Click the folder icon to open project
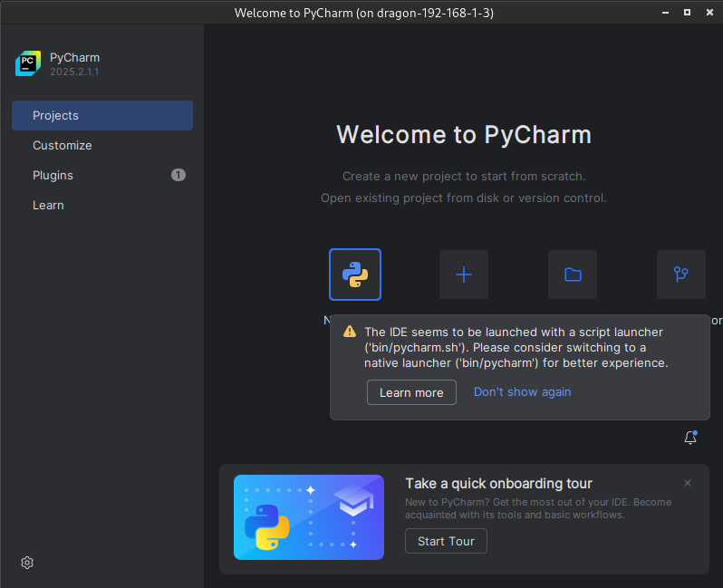Screen dimensions: 723x588 [573, 275]
